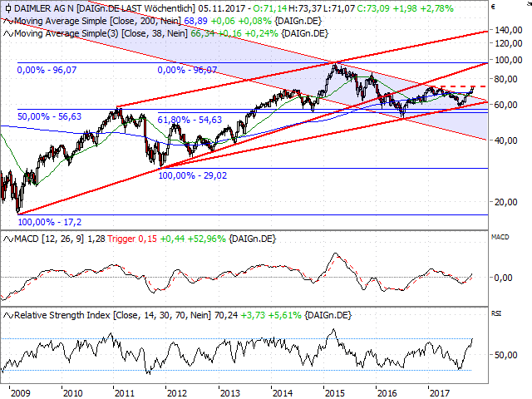The width and height of the screenshot is (532, 399).
Task: Click the candlestick icon before DAIMLER AG N
Action: 8,8
